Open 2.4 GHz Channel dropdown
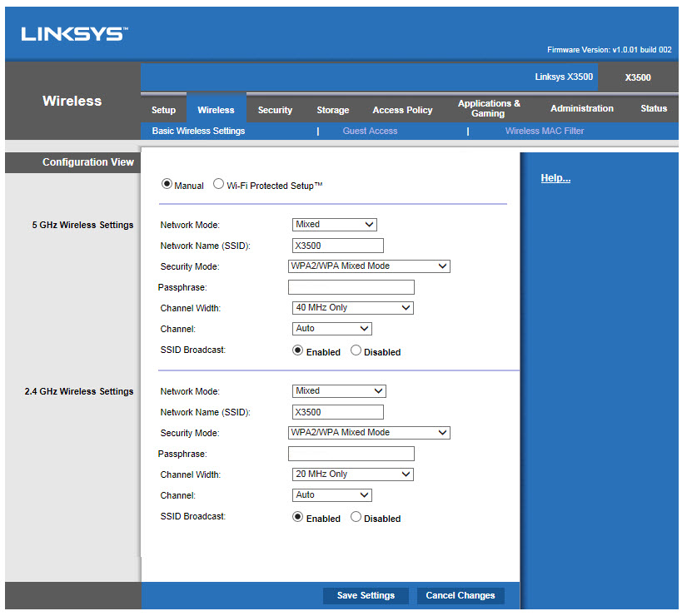 (332, 495)
